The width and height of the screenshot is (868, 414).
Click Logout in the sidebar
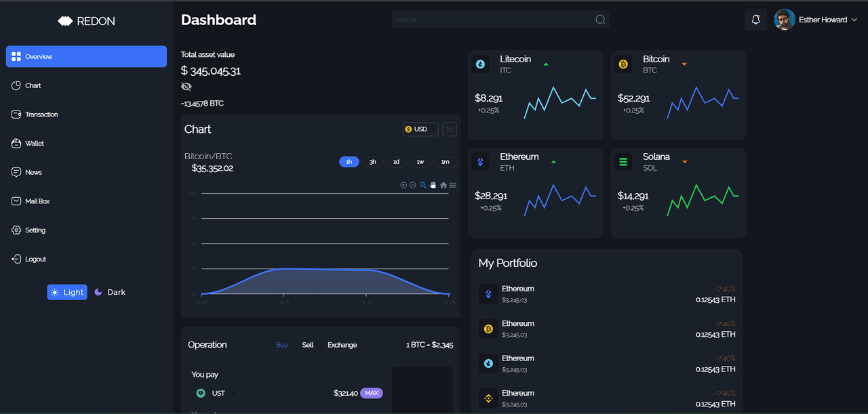pos(35,260)
